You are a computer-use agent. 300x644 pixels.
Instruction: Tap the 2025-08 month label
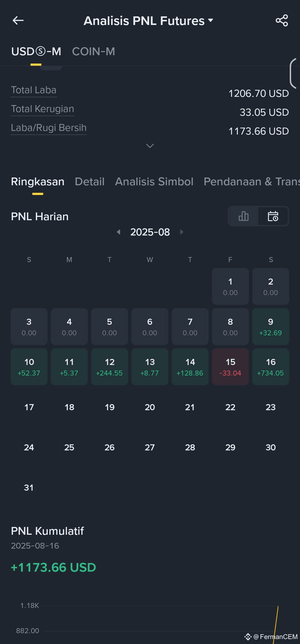pyautogui.click(x=150, y=232)
